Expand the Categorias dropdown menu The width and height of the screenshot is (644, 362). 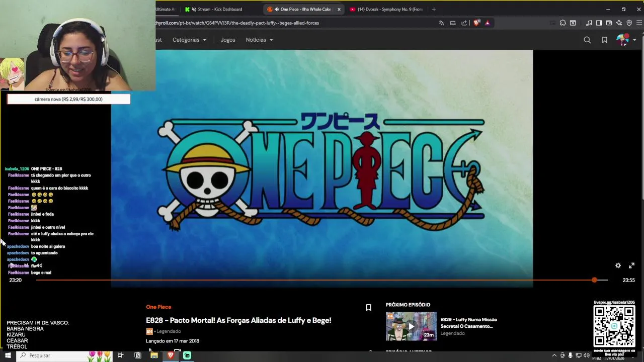pos(189,40)
